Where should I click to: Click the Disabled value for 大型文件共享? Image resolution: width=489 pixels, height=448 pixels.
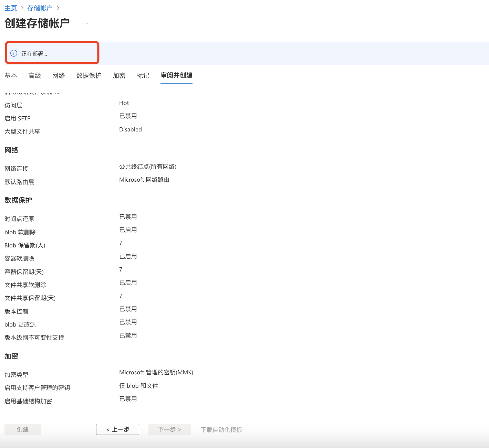(x=131, y=129)
